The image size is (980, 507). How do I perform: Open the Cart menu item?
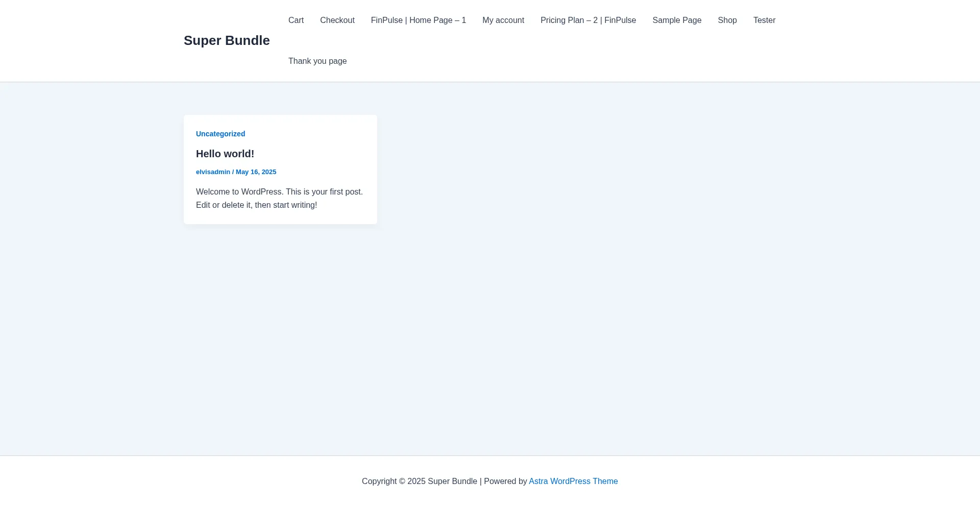pos(296,20)
